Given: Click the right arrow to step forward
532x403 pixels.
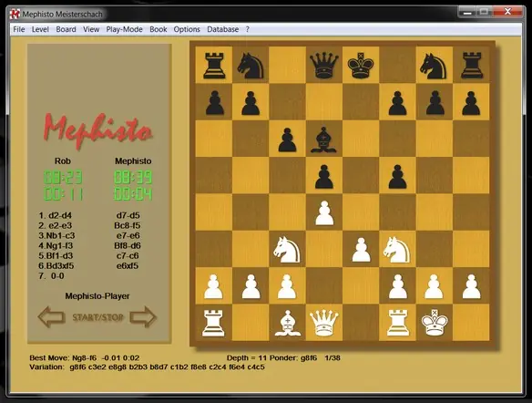Looking at the screenshot, I should coord(143,316).
